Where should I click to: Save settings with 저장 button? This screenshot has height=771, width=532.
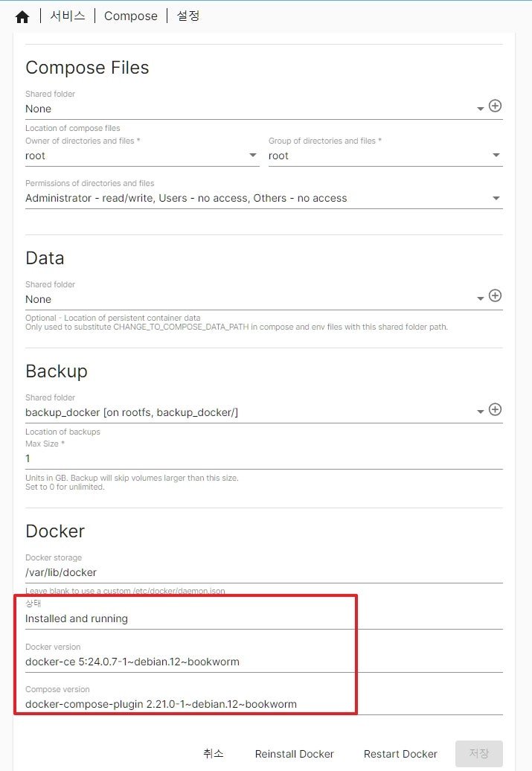[x=479, y=754]
